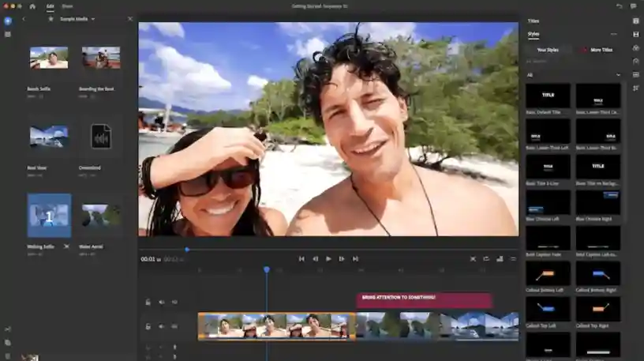Screen dimensions: 644x361
Task: Open the comments speech-bubble icon
Action: point(633,6)
